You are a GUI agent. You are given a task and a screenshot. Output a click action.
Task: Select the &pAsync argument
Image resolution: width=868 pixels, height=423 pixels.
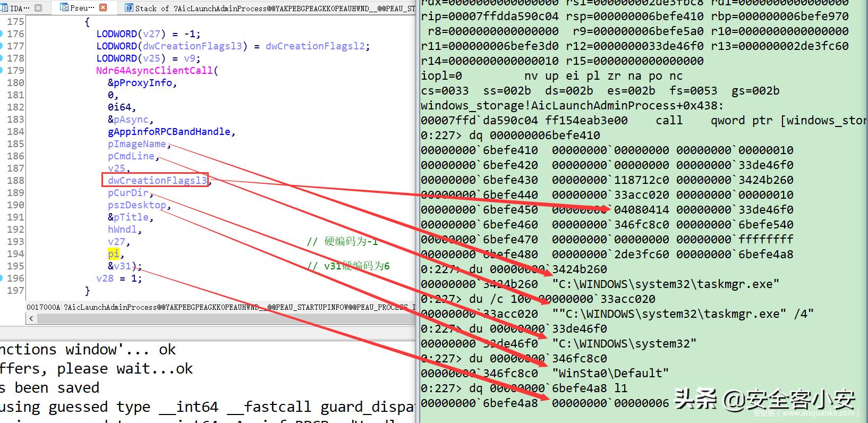click(128, 120)
